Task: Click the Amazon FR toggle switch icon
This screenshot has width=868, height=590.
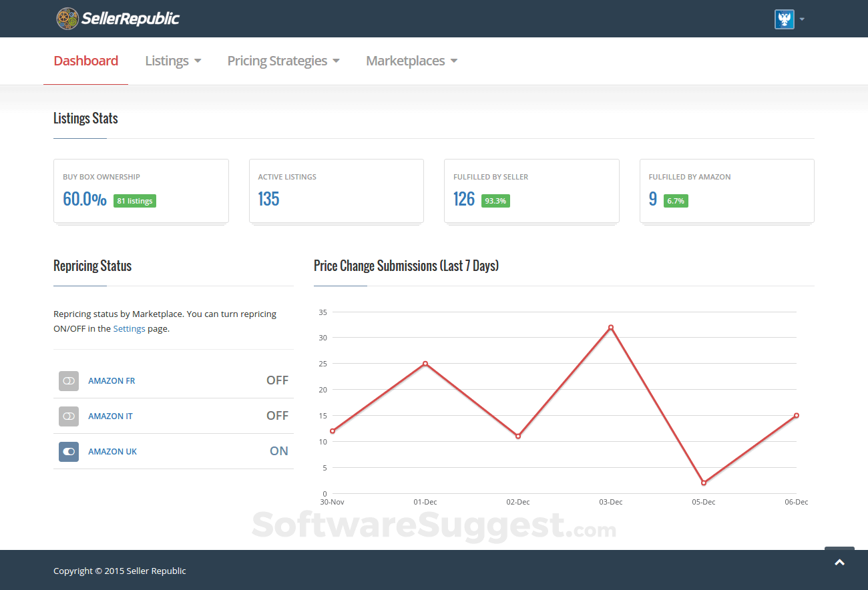Action: [68, 380]
